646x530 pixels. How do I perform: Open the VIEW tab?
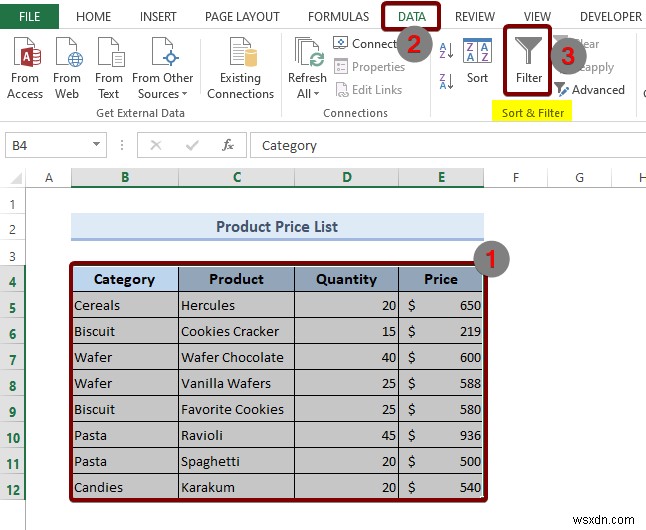[537, 17]
